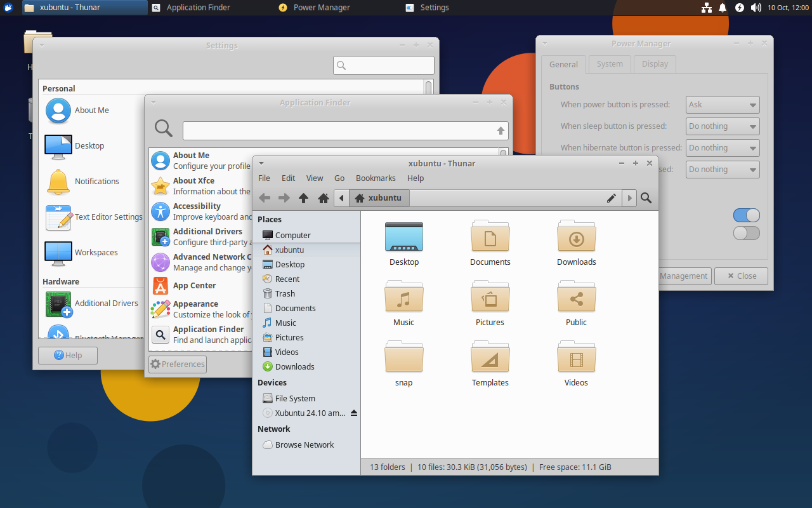Open the Templates folder

490,364
